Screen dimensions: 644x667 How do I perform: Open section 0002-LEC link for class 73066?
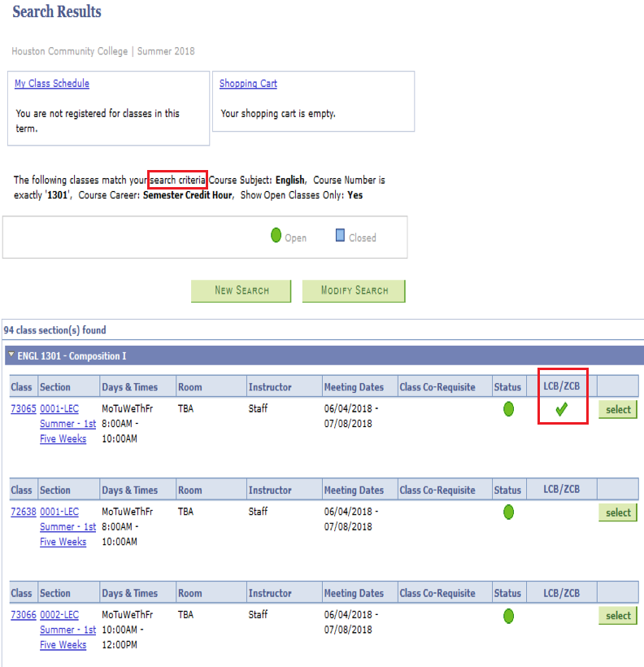59,615
